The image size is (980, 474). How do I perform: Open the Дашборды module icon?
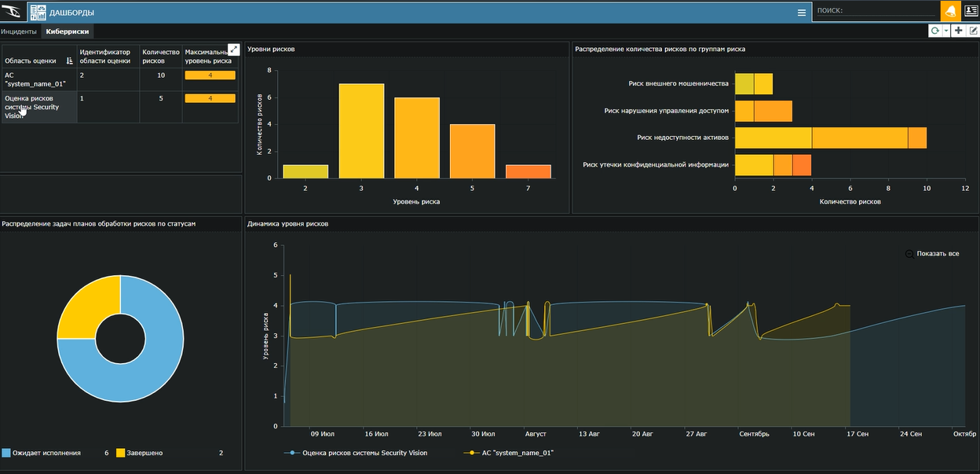(38, 12)
